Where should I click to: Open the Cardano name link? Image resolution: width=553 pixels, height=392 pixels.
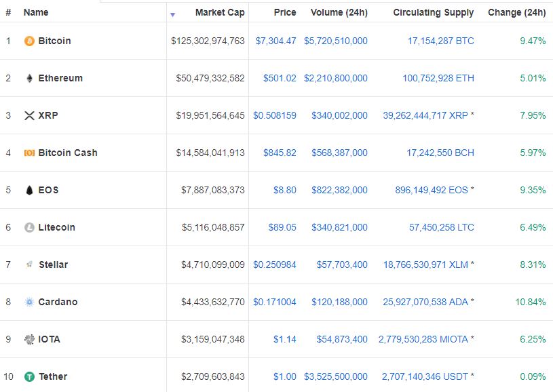(x=58, y=302)
